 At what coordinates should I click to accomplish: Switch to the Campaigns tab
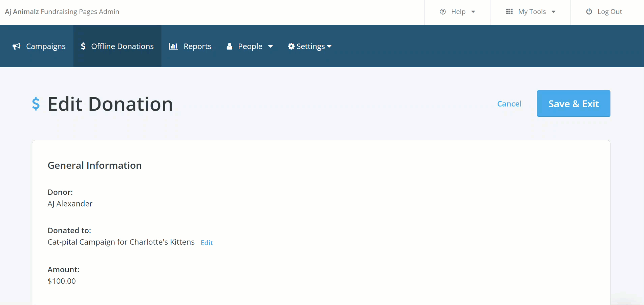(x=46, y=46)
